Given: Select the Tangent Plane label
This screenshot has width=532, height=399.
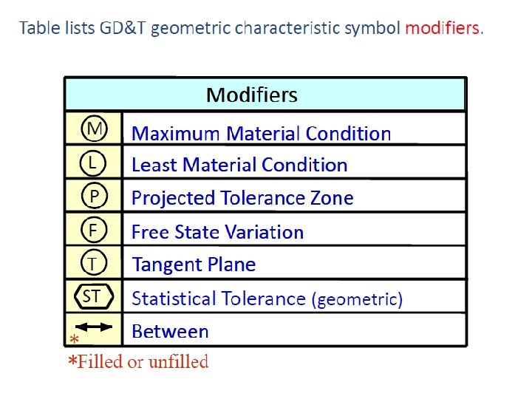Looking at the screenshot, I should pyautogui.click(x=194, y=265).
